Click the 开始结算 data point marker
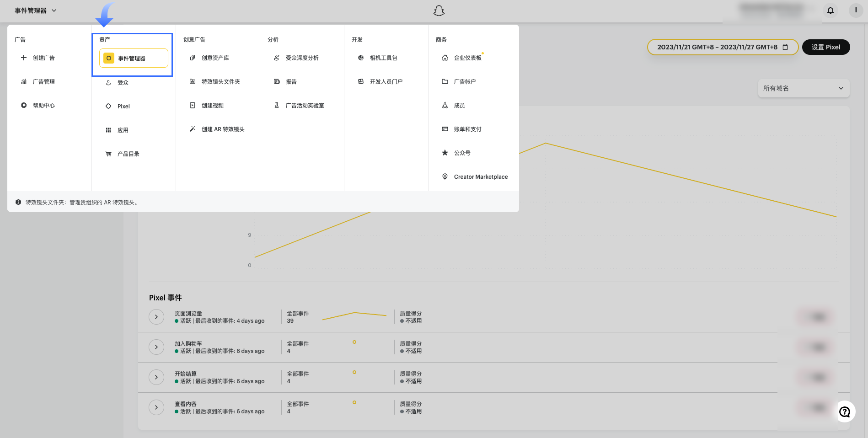Viewport: 868px width, 438px height. pos(354,372)
